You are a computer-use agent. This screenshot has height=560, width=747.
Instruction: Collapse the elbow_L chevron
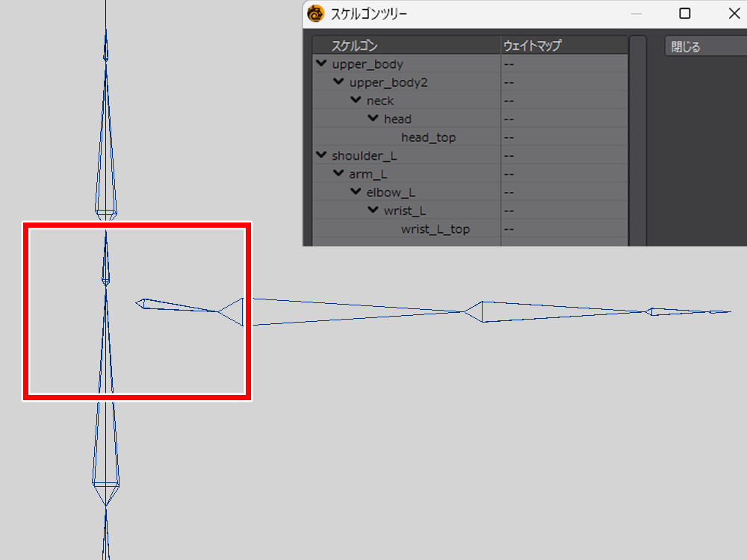[x=356, y=191]
